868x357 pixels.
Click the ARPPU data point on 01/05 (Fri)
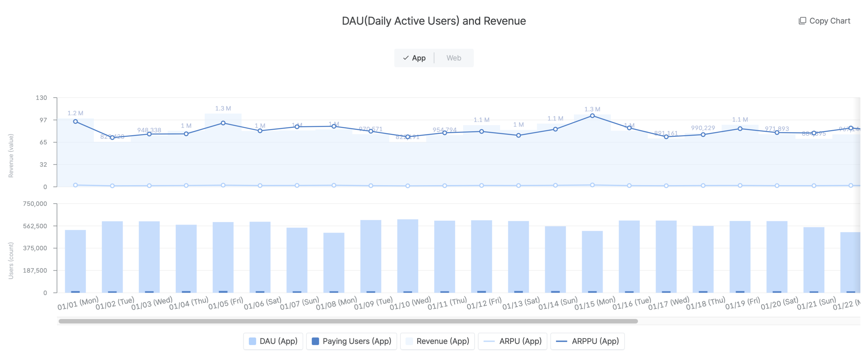pos(223,123)
